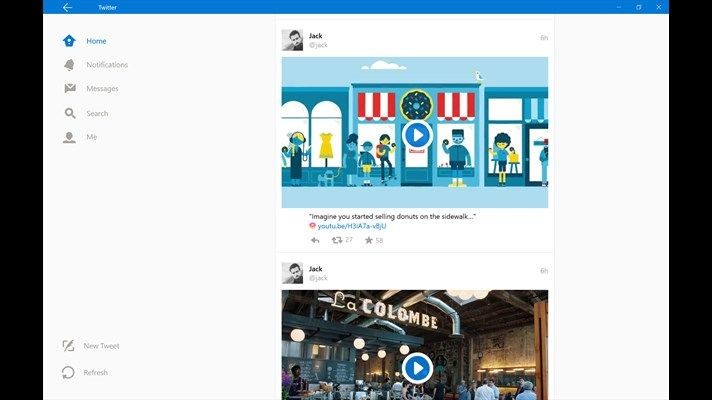Click the back arrow in the title bar
Image resolution: width=712 pixels, height=400 pixels.
(x=67, y=7)
